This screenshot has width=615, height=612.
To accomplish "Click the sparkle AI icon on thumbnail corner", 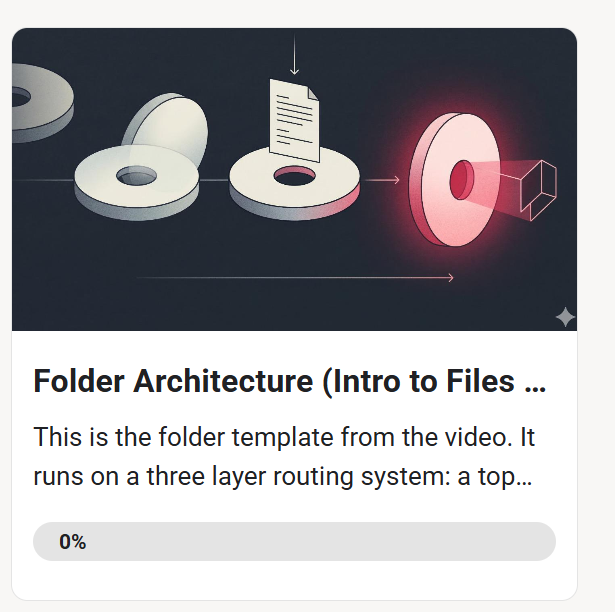I will (x=565, y=317).
